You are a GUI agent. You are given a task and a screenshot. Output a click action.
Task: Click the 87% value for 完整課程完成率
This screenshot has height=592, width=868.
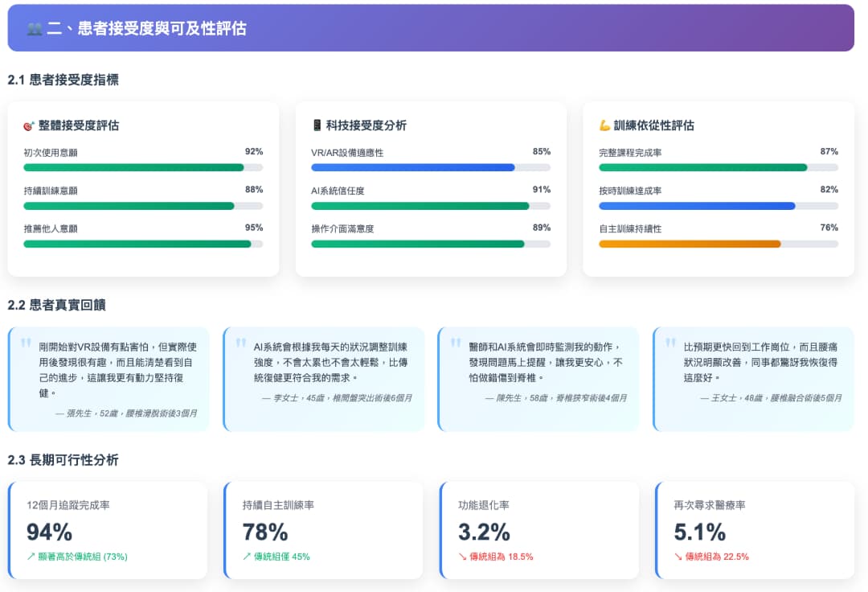(x=829, y=152)
